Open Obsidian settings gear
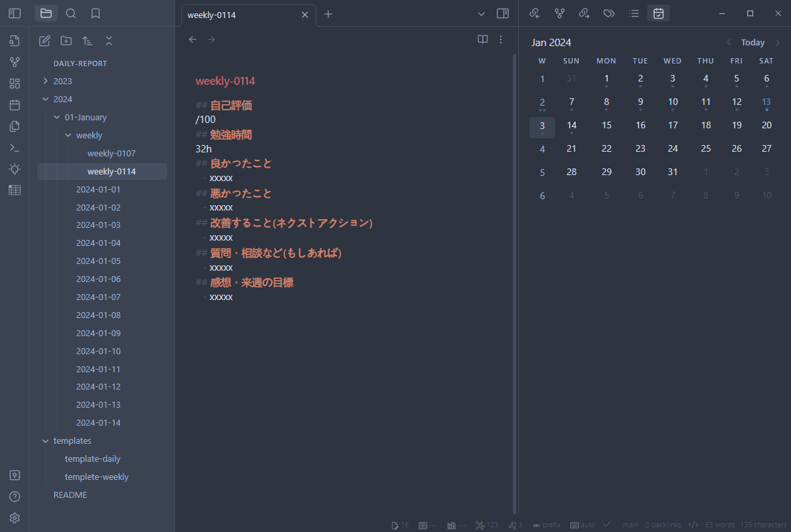This screenshot has width=791, height=532. (15, 518)
